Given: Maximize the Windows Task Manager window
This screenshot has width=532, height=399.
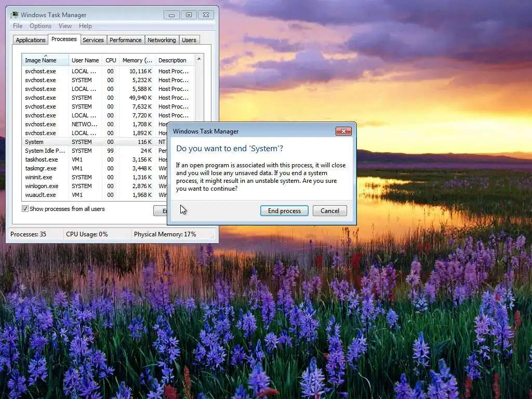Looking at the screenshot, I should [189, 15].
